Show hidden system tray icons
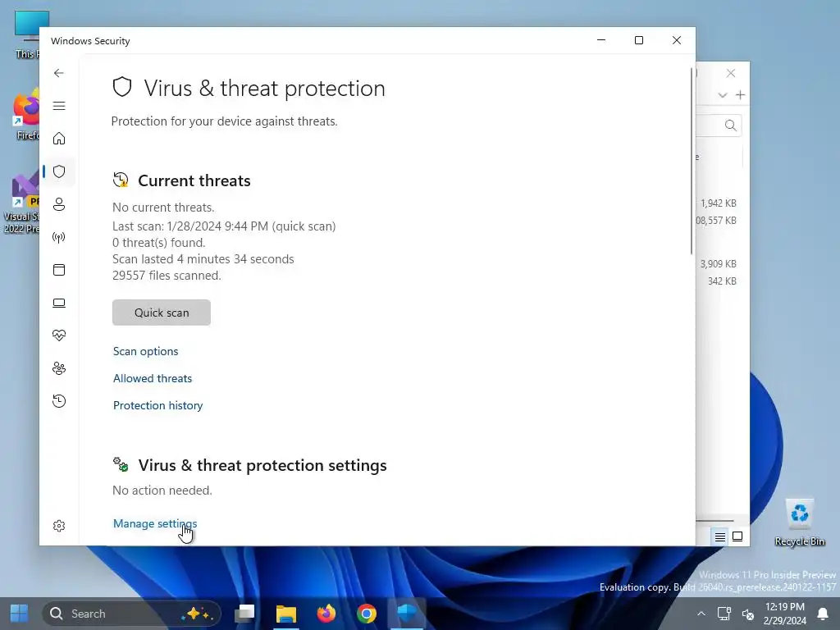This screenshot has width=840, height=630. pos(701,614)
